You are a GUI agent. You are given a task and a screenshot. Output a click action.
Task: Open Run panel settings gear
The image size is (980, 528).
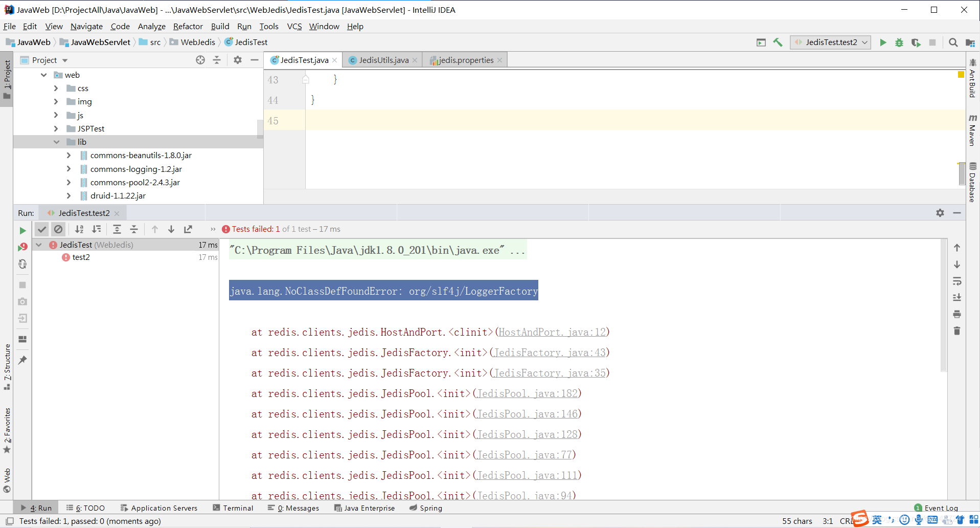click(x=940, y=213)
